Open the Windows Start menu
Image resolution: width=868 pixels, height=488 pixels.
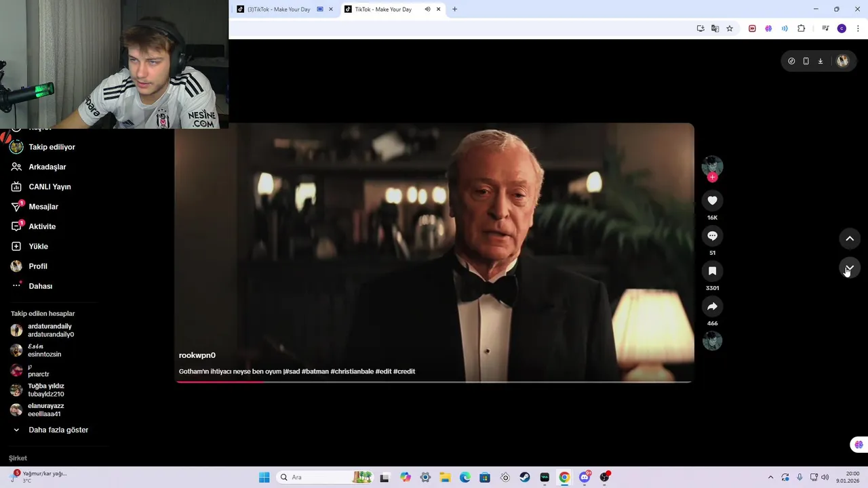pyautogui.click(x=264, y=477)
